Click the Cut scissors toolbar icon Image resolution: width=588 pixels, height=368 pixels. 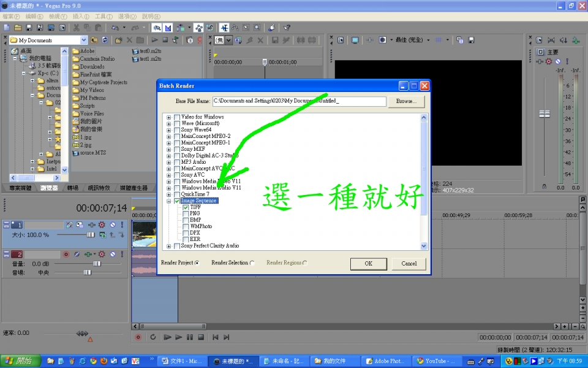[x=76, y=28]
